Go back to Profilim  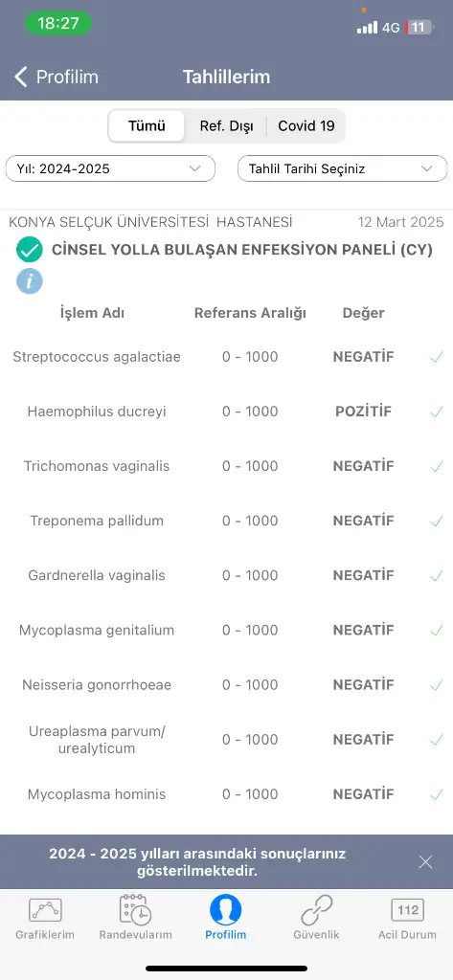[x=57, y=77]
